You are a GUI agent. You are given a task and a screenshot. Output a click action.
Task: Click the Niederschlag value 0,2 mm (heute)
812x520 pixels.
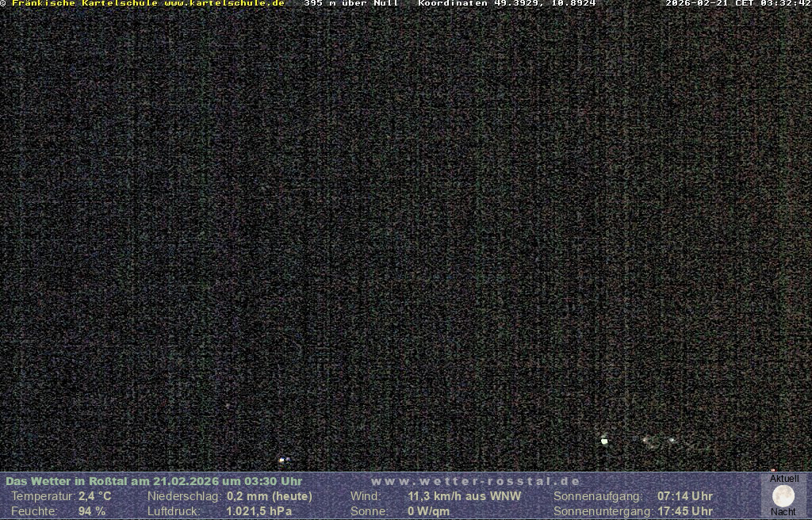coord(270,496)
